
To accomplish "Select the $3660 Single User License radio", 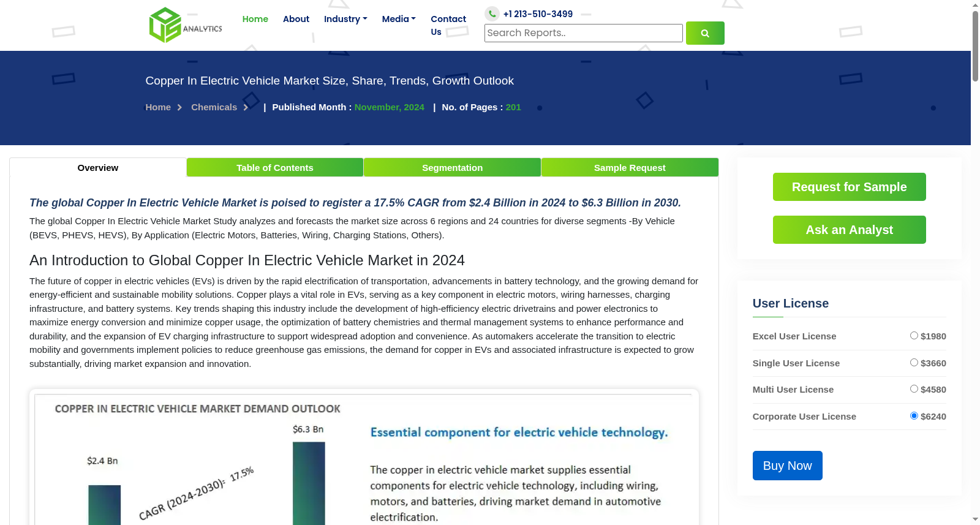I will click(914, 363).
